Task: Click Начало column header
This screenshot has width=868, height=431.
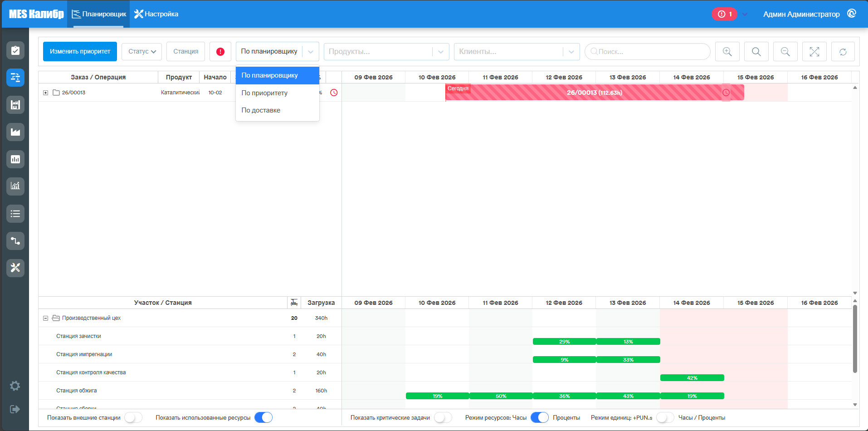Action: point(215,77)
